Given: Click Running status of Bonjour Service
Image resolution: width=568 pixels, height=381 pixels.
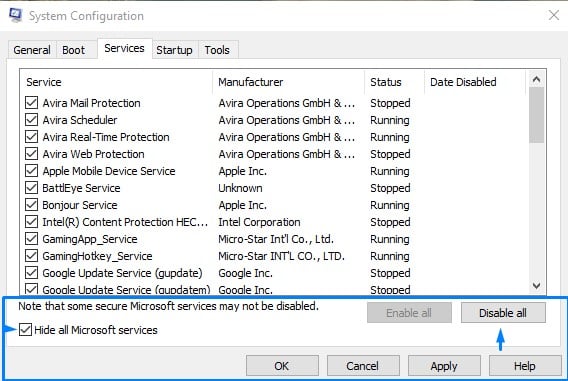Looking at the screenshot, I should point(390,205).
